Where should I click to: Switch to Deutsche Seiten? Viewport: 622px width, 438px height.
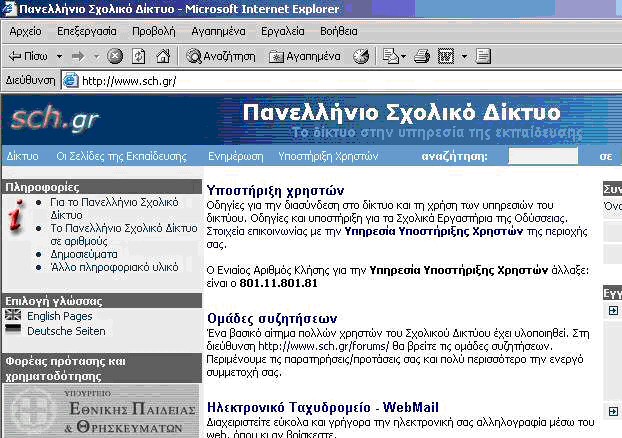coord(66,331)
